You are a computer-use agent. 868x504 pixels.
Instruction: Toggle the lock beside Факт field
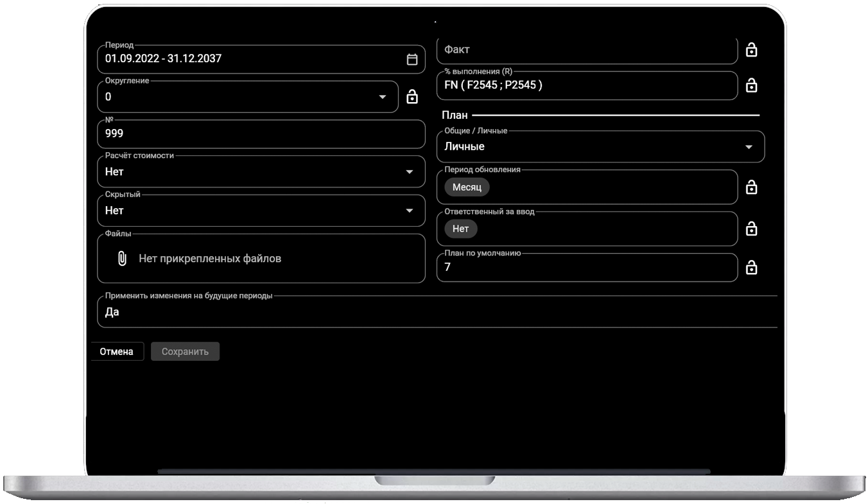pos(751,49)
